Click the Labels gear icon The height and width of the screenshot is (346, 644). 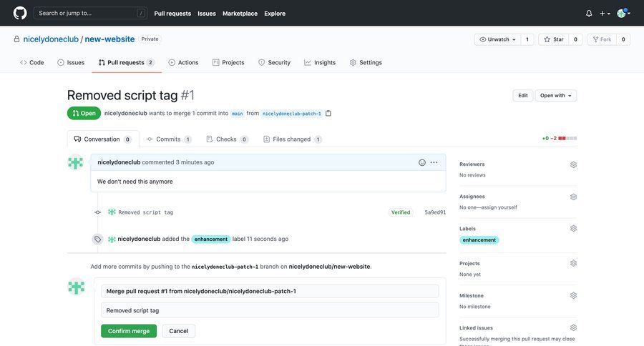pyautogui.click(x=573, y=229)
